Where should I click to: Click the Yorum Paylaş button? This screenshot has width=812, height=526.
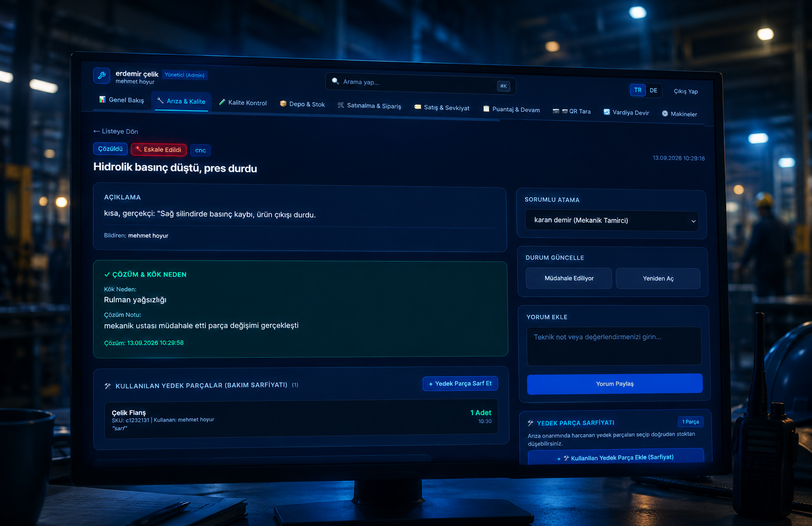[615, 384]
